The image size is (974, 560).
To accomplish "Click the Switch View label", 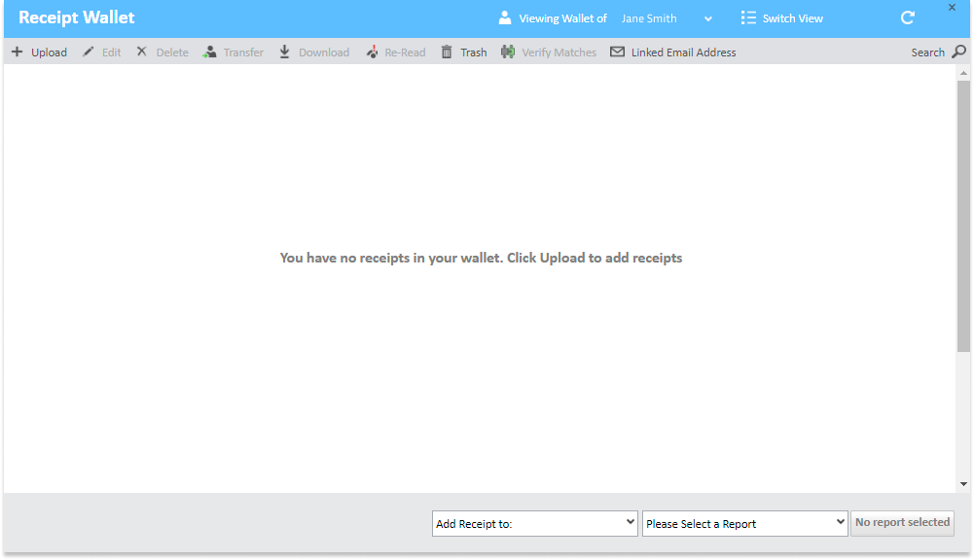I will click(x=792, y=18).
